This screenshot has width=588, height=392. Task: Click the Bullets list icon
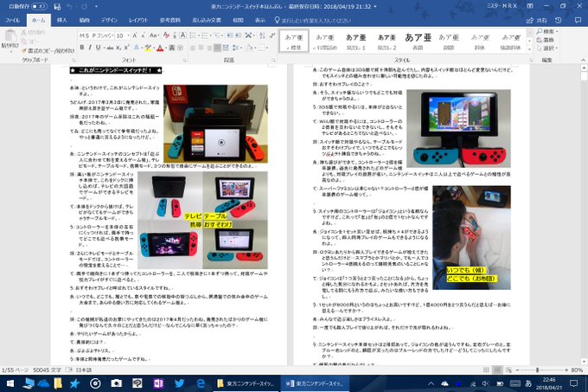(x=193, y=35)
